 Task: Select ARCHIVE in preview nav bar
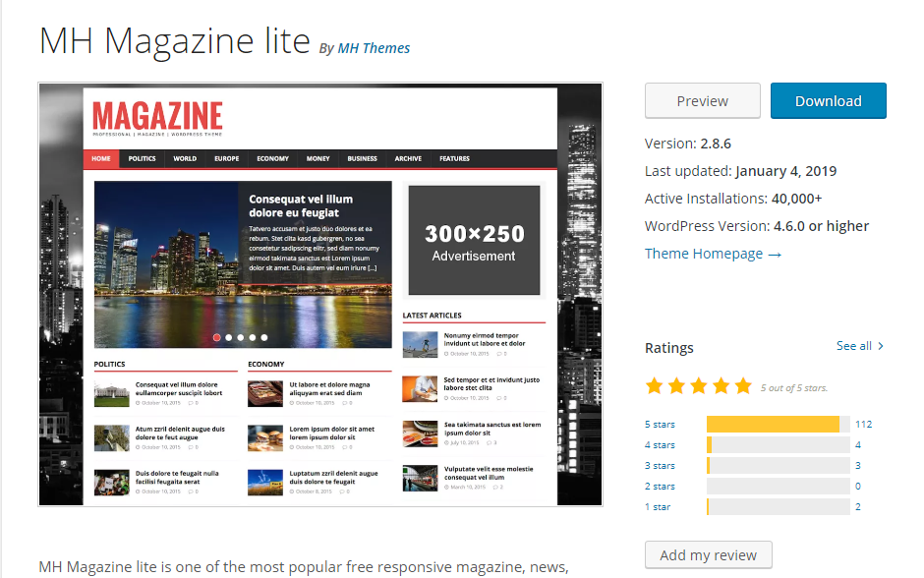click(408, 159)
